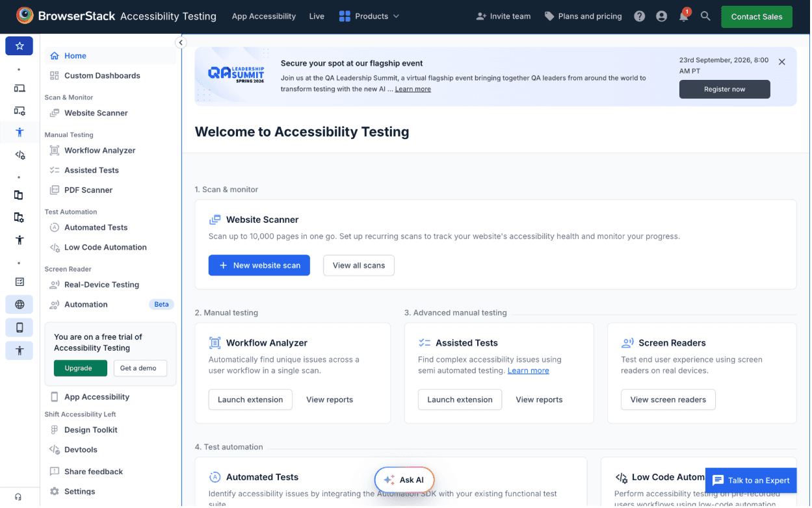Image resolution: width=812 pixels, height=508 pixels.
Task: Click the Automated Tests icon in sidebar
Action: [x=55, y=228]
